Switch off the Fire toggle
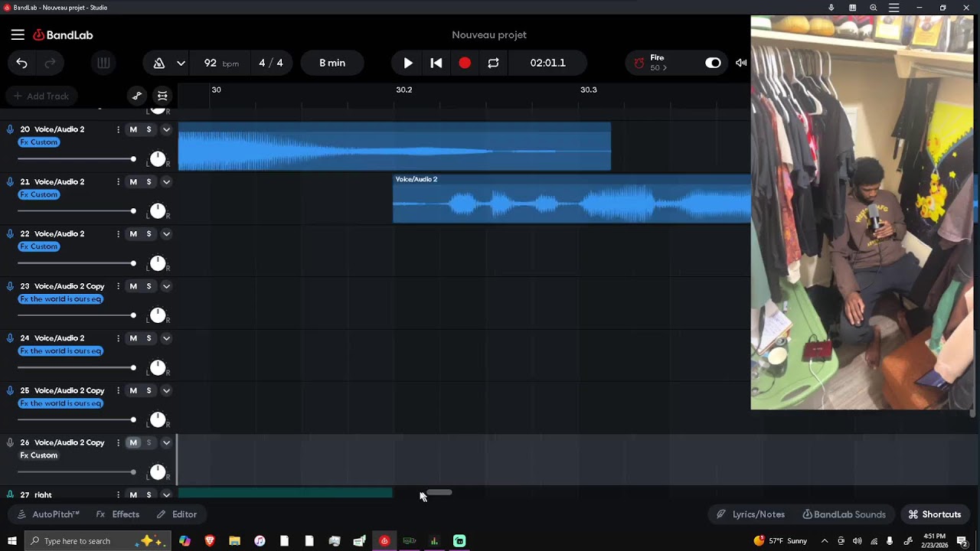This screenshot has height=551, width=980. tap(713, 63)
